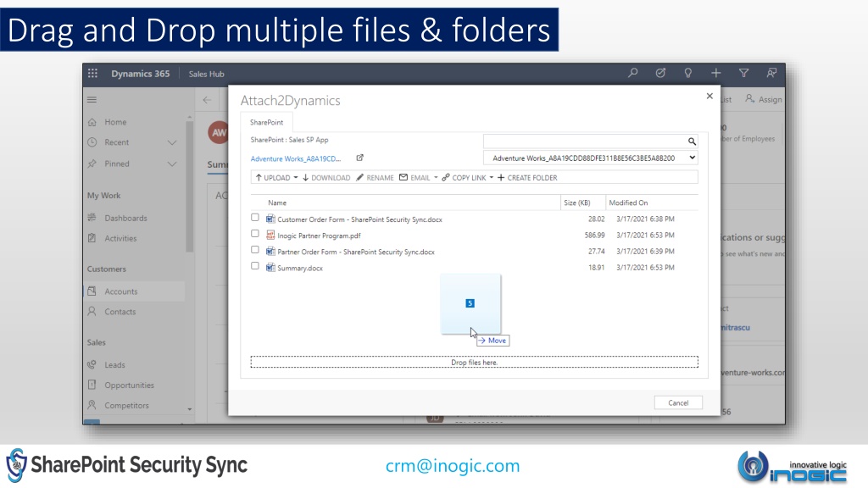Click the Create Folder button
This screenshot has width=868, height=488.
(527, 178)
